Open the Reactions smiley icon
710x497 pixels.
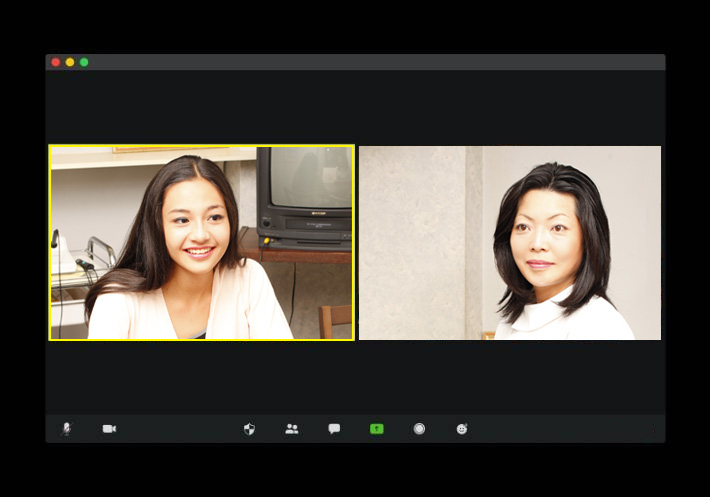[x=462, y=429]
